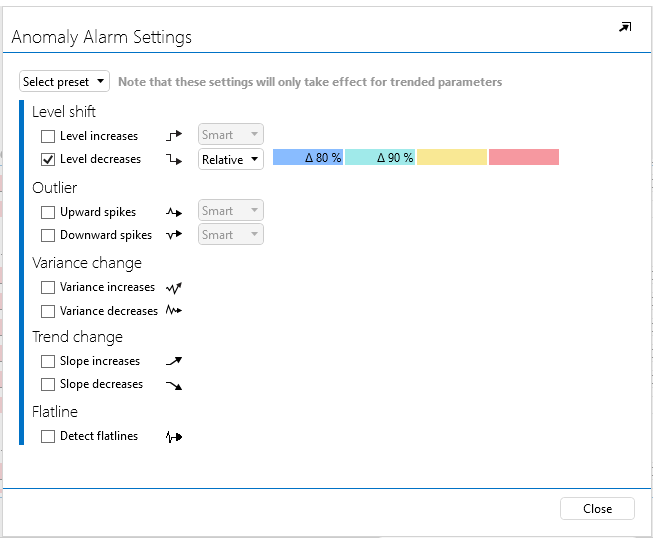
Task: Click the yellow threshold color block
Action: click(452, 157)
